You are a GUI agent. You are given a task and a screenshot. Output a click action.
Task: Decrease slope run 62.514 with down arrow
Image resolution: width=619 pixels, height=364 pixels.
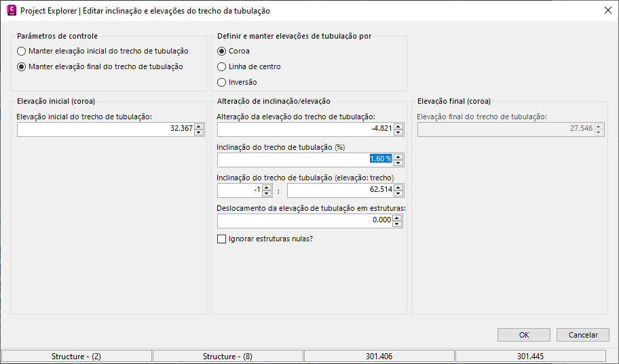[x=398, y=194]
